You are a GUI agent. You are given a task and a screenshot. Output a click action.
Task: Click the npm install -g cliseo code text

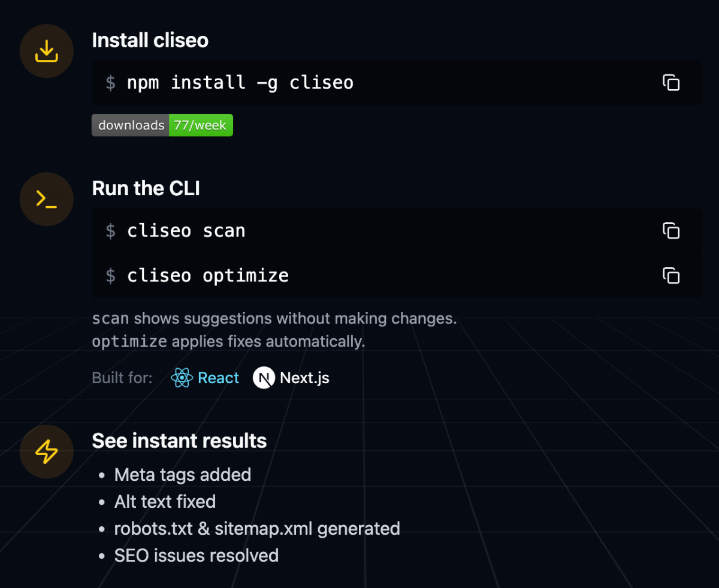pyautogui.click(x=240, y=83)
